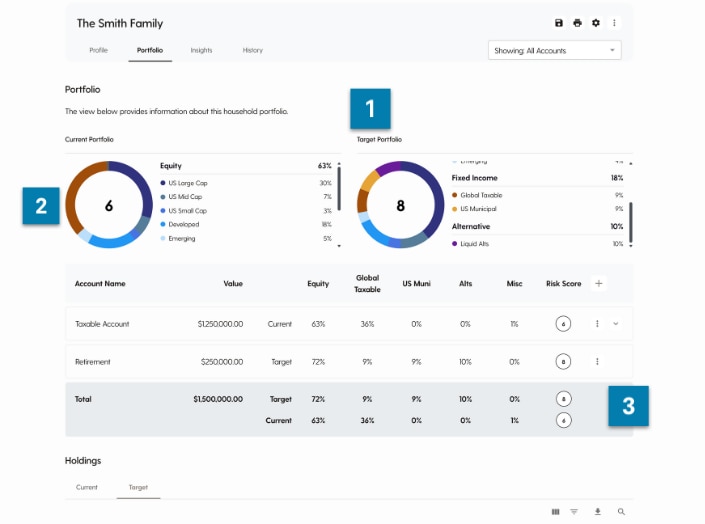Viewport: 705px width, 524px height.
Task: Open Retirement row options menu
Action: point(597,362)
